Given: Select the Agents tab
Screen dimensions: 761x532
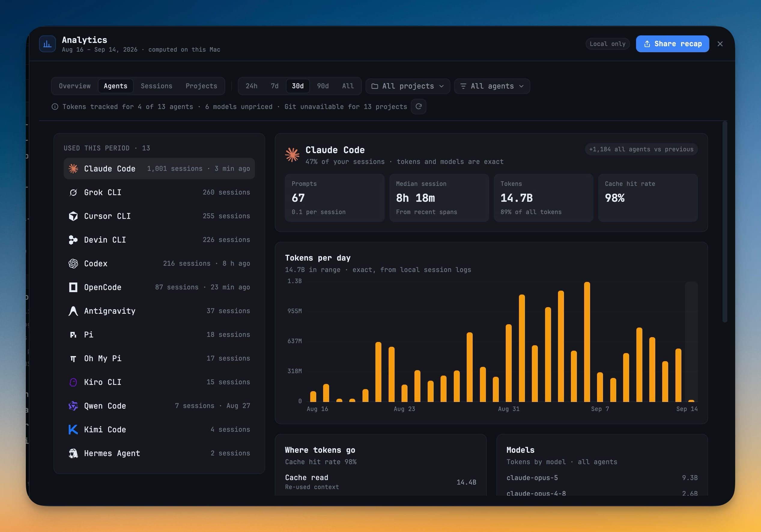Looking at the screenshot, I should tap(116, 86).
